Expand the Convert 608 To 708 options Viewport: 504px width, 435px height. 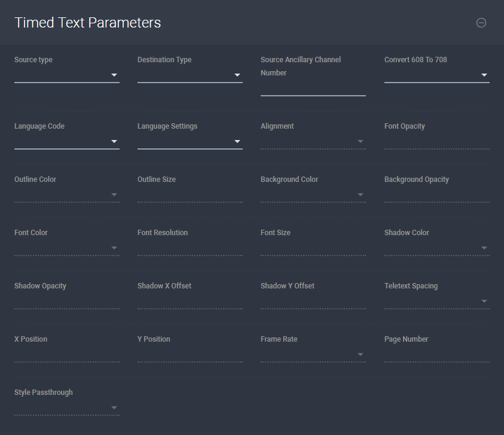(484, 75)
